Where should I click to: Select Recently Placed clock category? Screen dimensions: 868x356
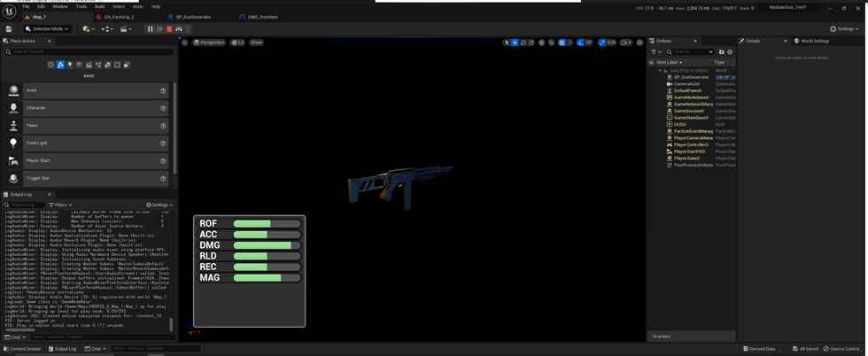51,65
